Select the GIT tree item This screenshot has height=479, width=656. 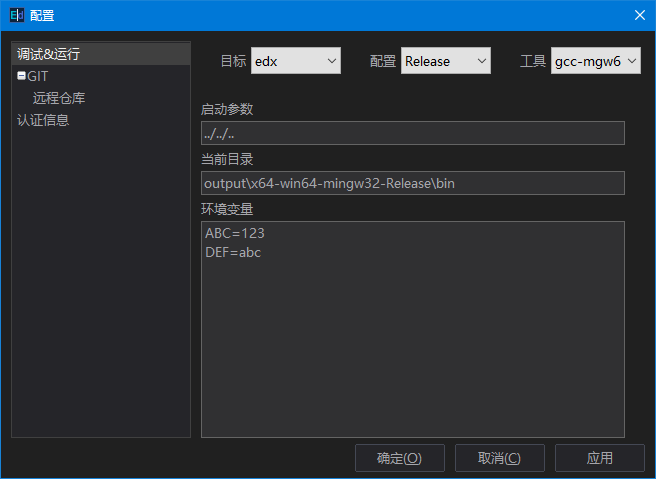point(38,76)
